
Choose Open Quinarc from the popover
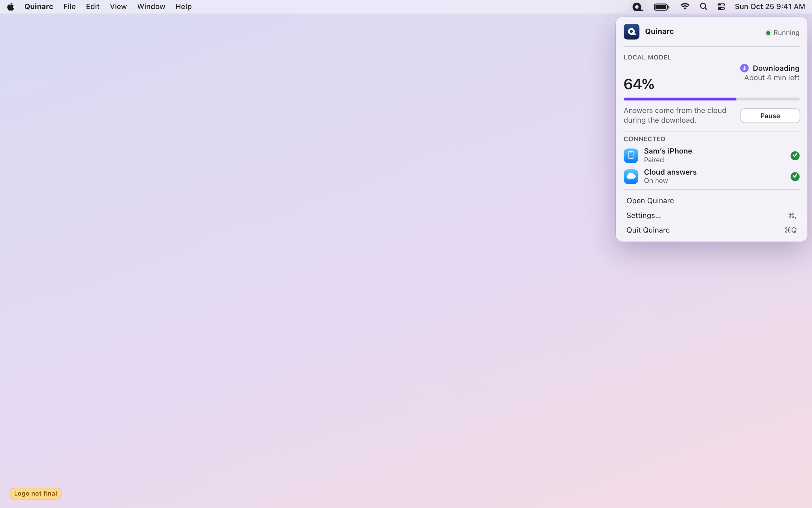(711, 201)
